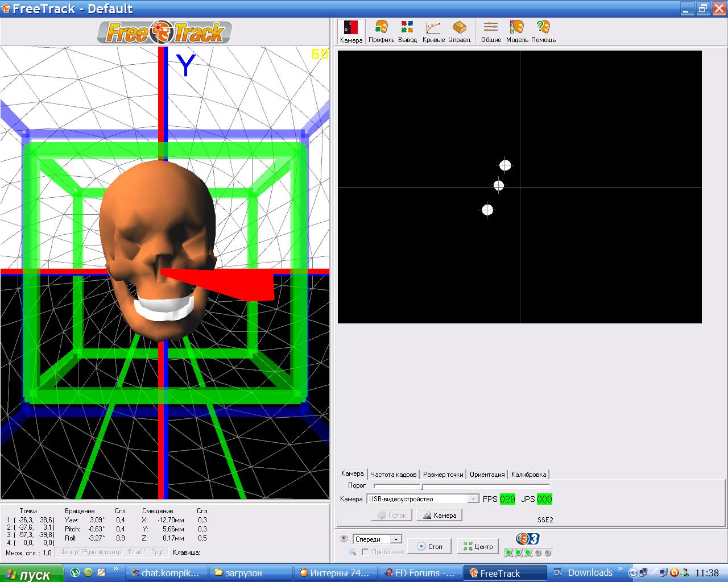728x582 pixels.
Task: Click the Порог threshold slider handle
Action: coord(421,486)
